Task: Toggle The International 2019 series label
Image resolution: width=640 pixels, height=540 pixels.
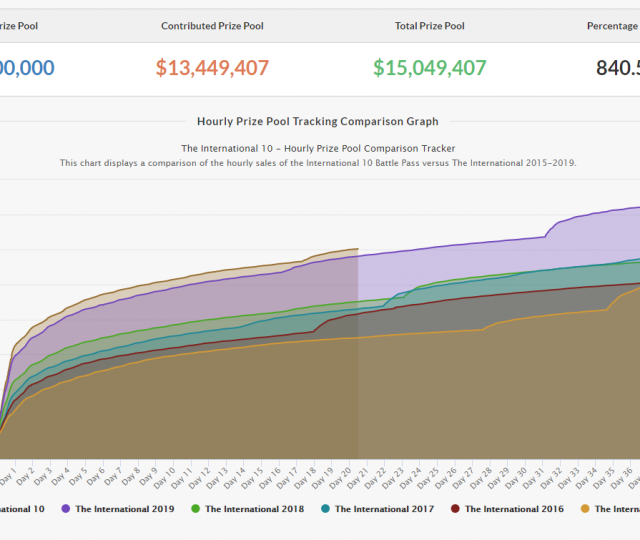Action: click(x=124, y=509)
